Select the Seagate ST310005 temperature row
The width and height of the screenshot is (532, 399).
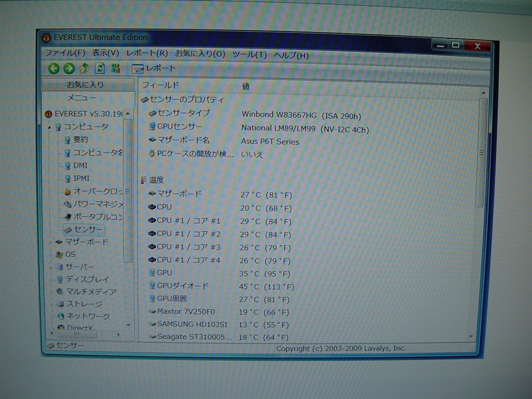[x=219, y=337]
